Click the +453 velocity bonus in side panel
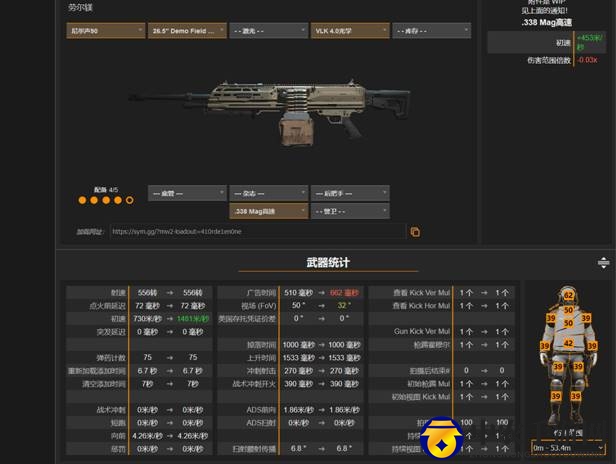This screenshot has height=464, width=616. [x=589, y=42]
